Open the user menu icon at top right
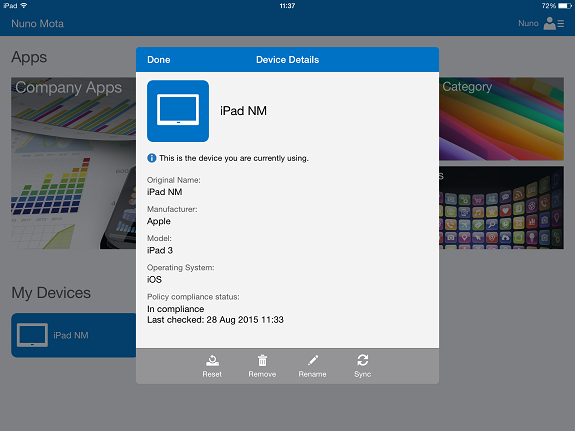Screen dimensions: 575x431 pyautogui.click(x=554, y=23)
